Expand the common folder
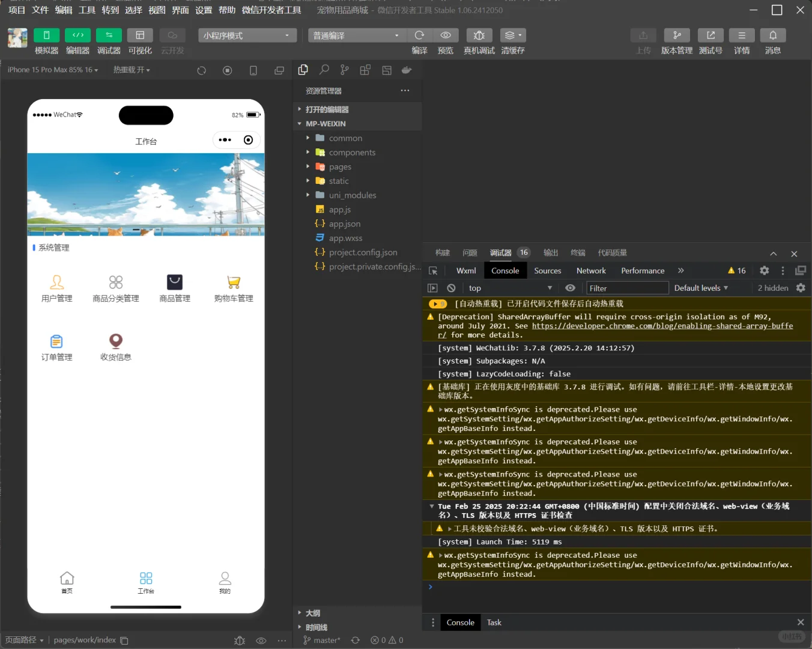Viewport: 812px width, 649px height. (357, 138)
